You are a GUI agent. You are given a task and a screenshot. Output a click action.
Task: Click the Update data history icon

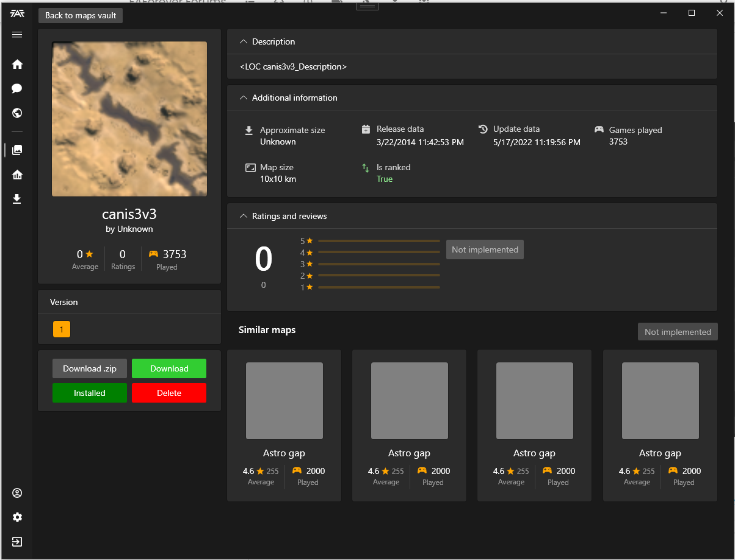(483, 129)
